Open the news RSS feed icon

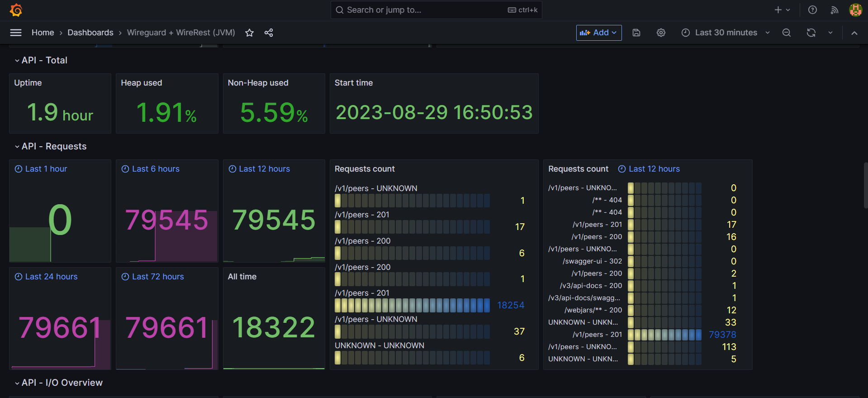point(835,10)
